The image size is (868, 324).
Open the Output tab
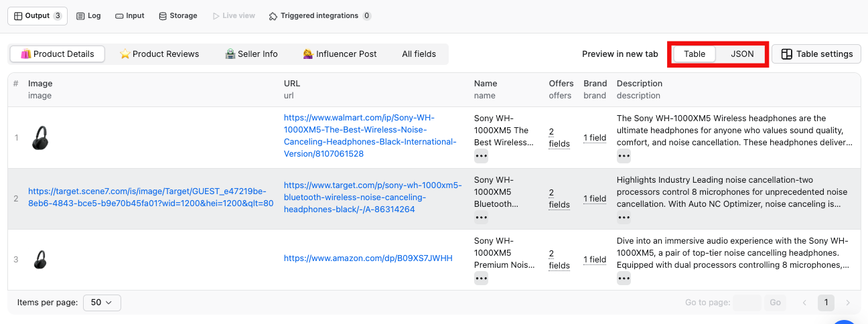click(x=38, y=16)
